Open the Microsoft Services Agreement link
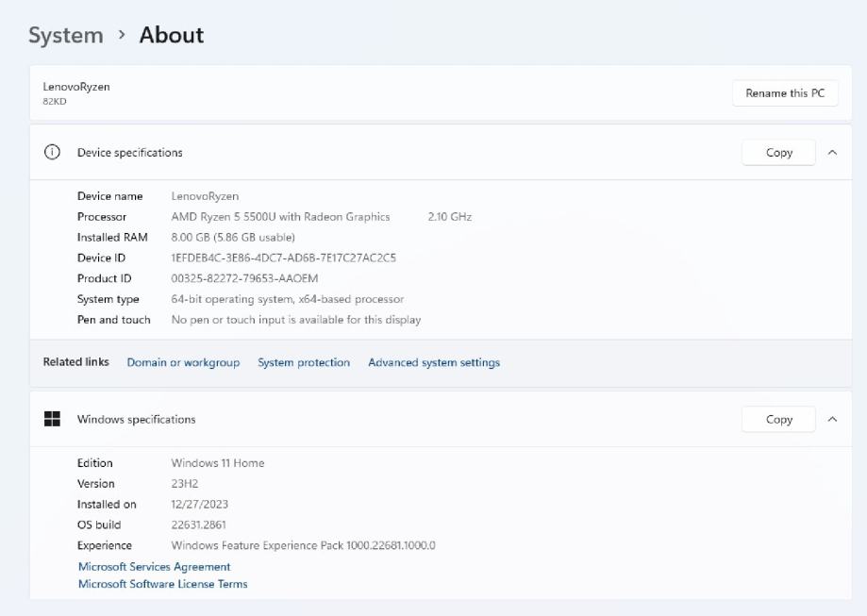 (x=155, y=567)
